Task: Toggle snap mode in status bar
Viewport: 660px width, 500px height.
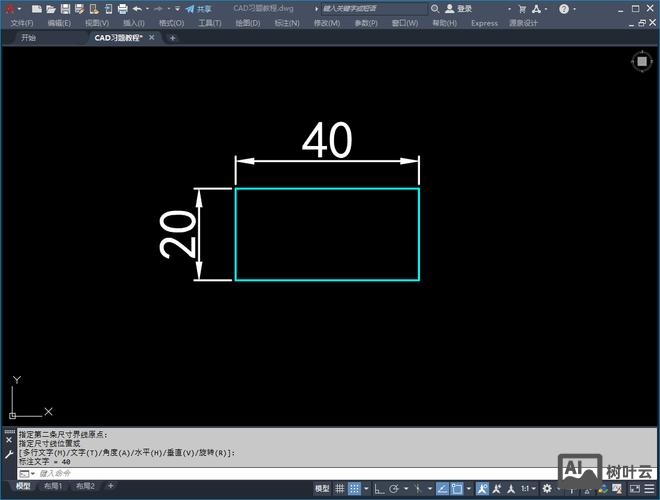Action: [x=355, y=488]
